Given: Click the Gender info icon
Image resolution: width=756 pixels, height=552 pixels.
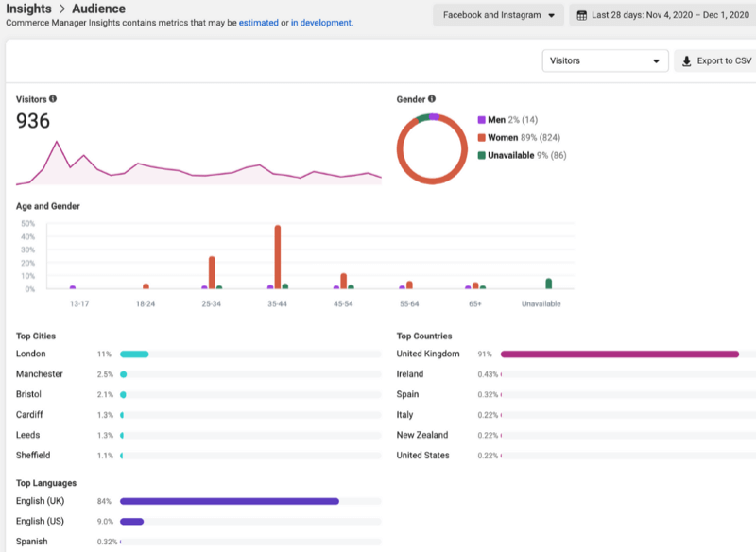Looking at the screenshot, I should click(x=432, y=99).
